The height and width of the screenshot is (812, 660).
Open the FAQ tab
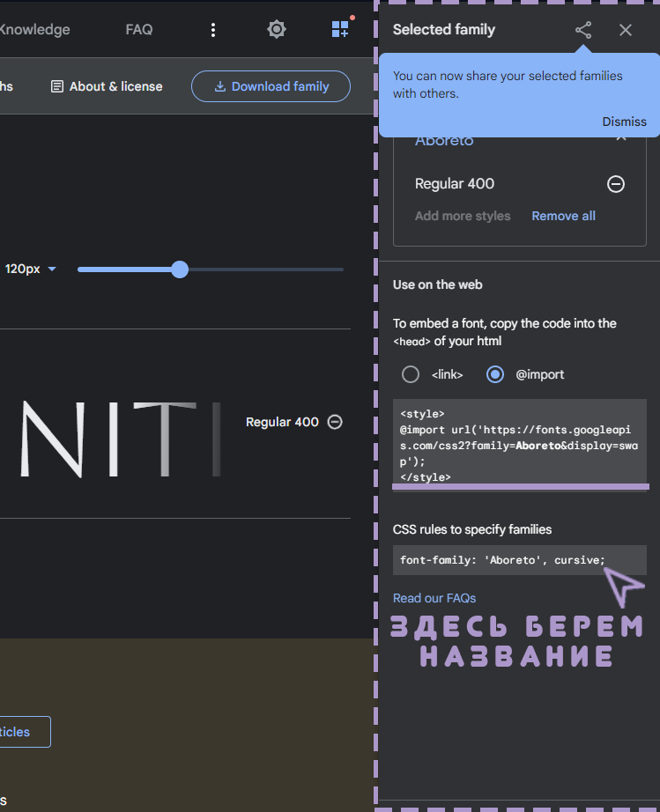pos(139,30)
